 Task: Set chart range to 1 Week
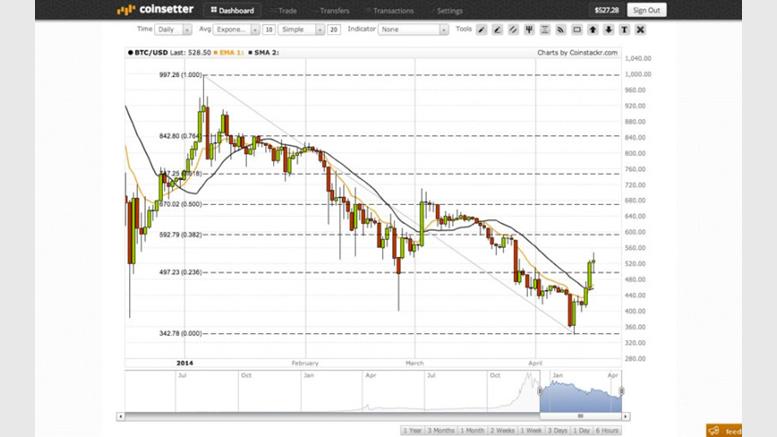pos(531,431)
